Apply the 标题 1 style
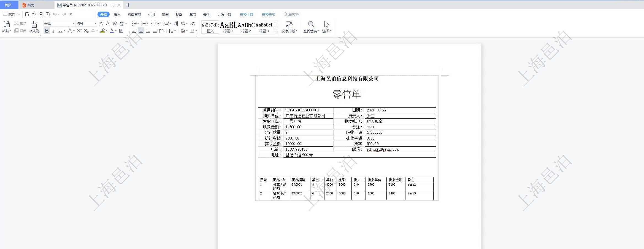644x249 pixels. coord(228,27)
